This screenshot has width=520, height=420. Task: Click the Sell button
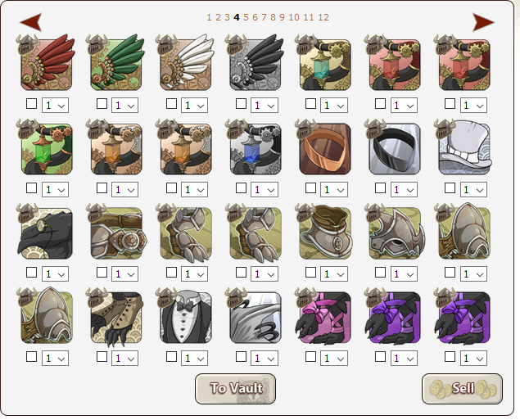point(463,389)
